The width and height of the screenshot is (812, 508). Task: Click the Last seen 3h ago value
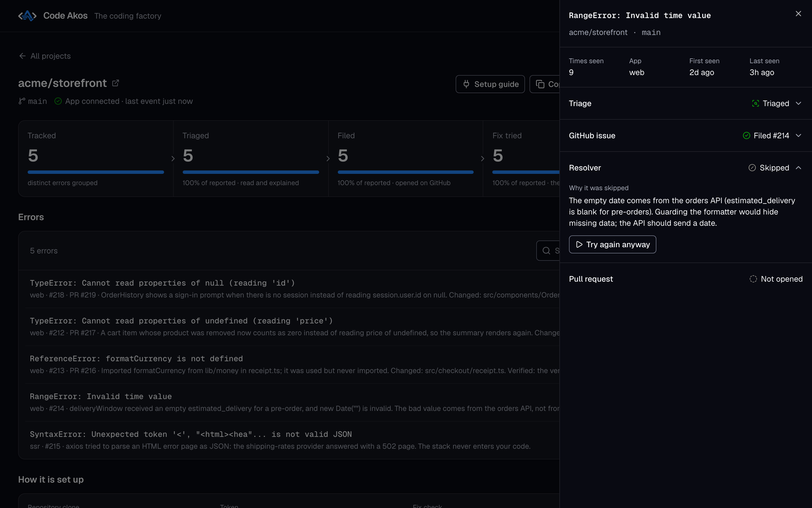[762, 72]
